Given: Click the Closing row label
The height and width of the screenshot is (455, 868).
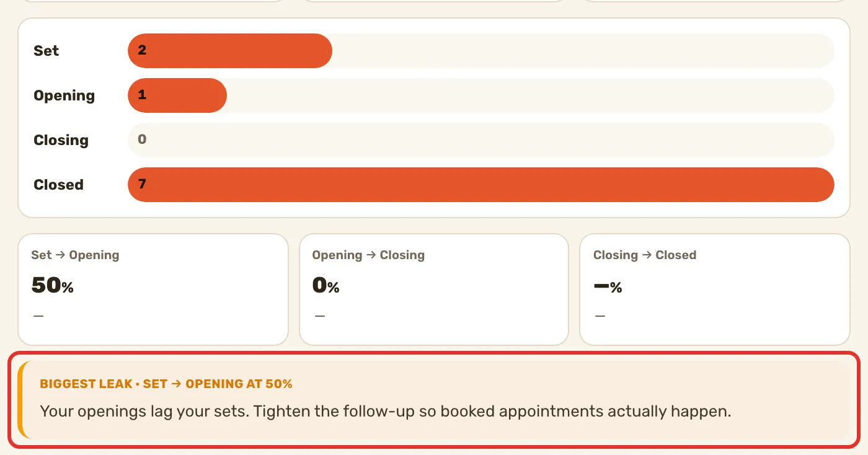Looking at the screenshot, I should click(x=61, y=141).
